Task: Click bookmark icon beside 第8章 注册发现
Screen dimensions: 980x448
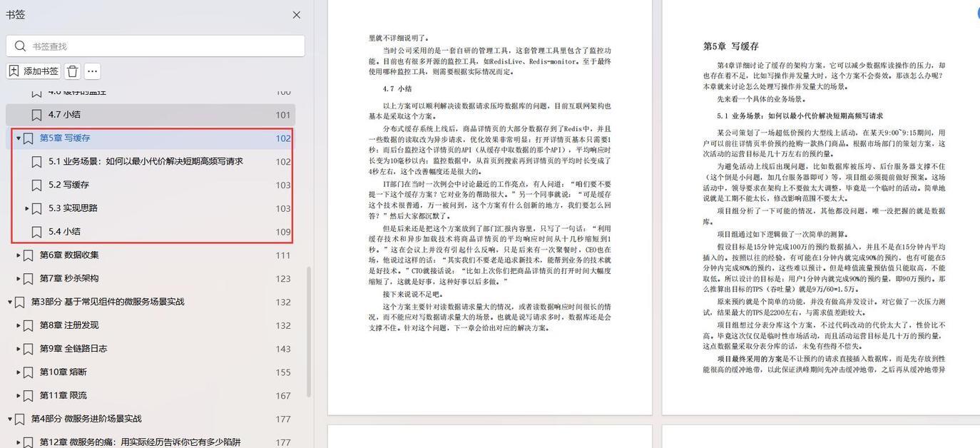Action: [28, 326]
